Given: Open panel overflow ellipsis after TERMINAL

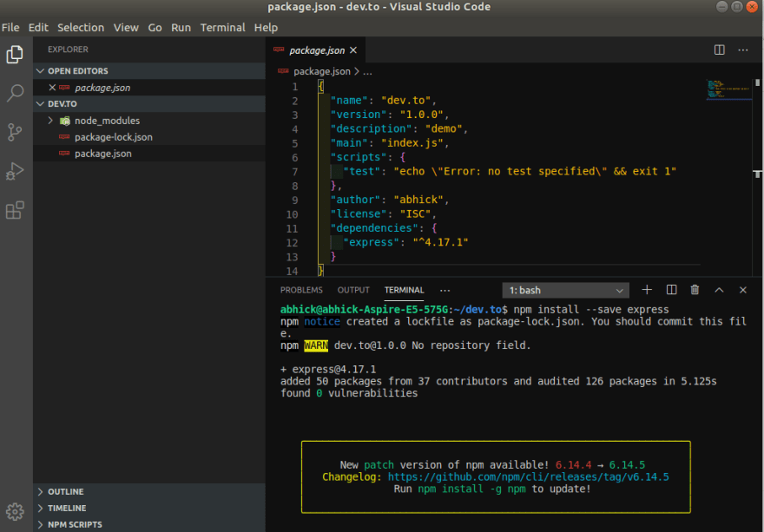Looking at the screenshot, I should click(445, 291).
